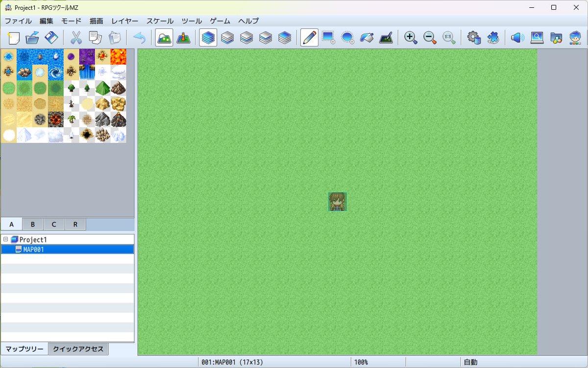Open the スケール menu
This screenshot has width=588, height=368.
(x=160, y=21)
